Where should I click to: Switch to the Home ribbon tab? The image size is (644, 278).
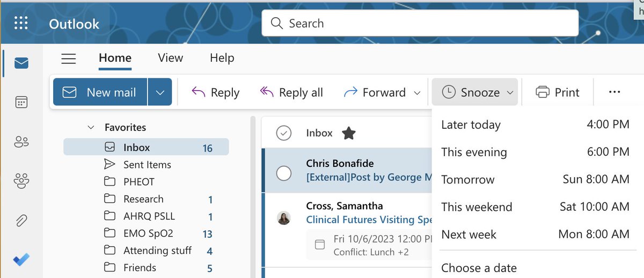pyautogui.click(x=115, y=58)
